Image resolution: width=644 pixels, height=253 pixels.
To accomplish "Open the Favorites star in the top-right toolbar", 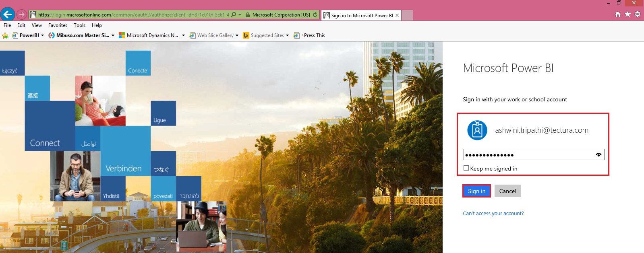I will [627, 14].
